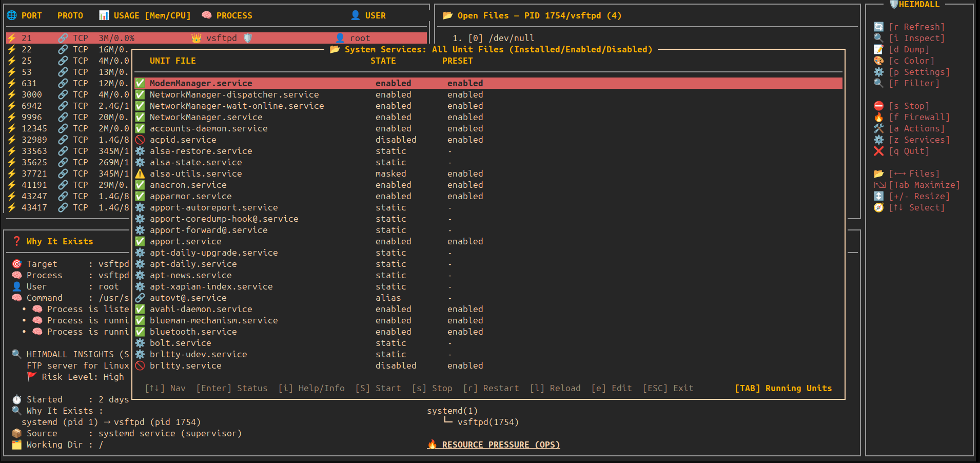Click the [e] Edit footer option
The image size is (980, 463).
[611, 388]
